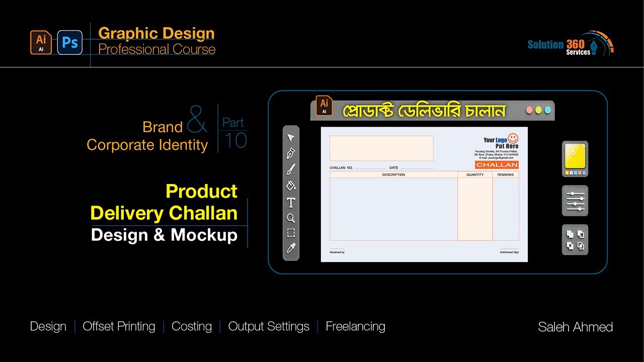The image size is (644, 362).
Task: Click the "Freelancing" footer topic
Action: click(x=356, y=326)
